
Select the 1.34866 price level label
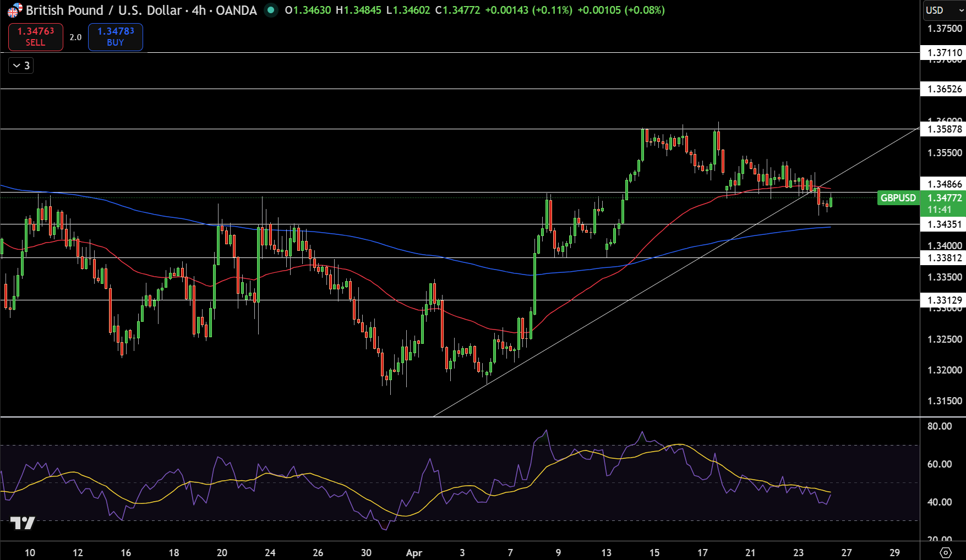point(943,184)
